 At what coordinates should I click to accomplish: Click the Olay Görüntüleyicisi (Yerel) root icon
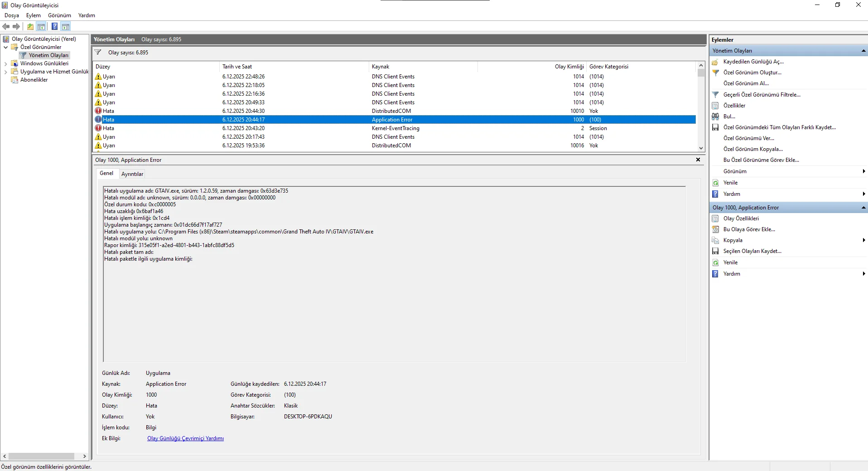pyautogui.click(x=6, y=39)
